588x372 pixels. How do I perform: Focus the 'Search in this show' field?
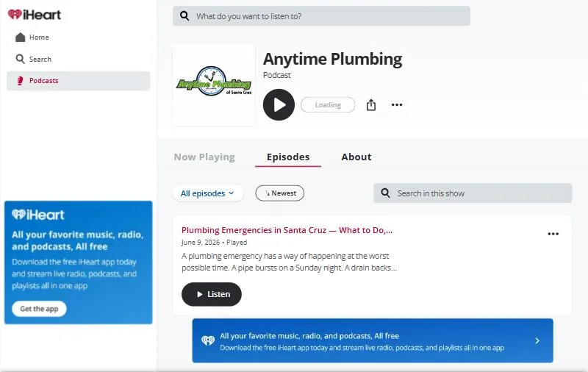click(x=473, y=193)
